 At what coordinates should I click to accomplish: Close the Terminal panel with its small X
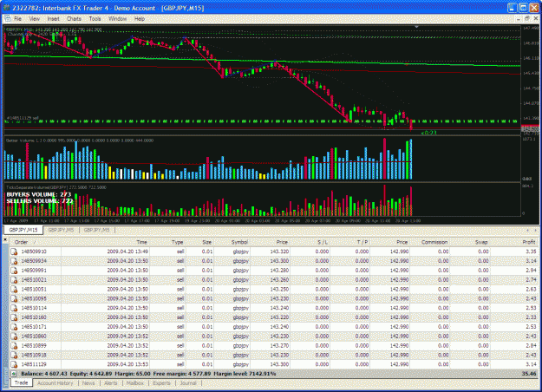click(x=5, y=239)
